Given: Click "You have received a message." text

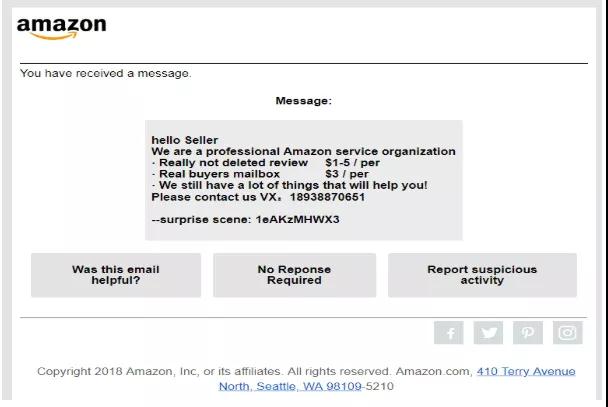Looking at the screenshot, I should point(106,73).
